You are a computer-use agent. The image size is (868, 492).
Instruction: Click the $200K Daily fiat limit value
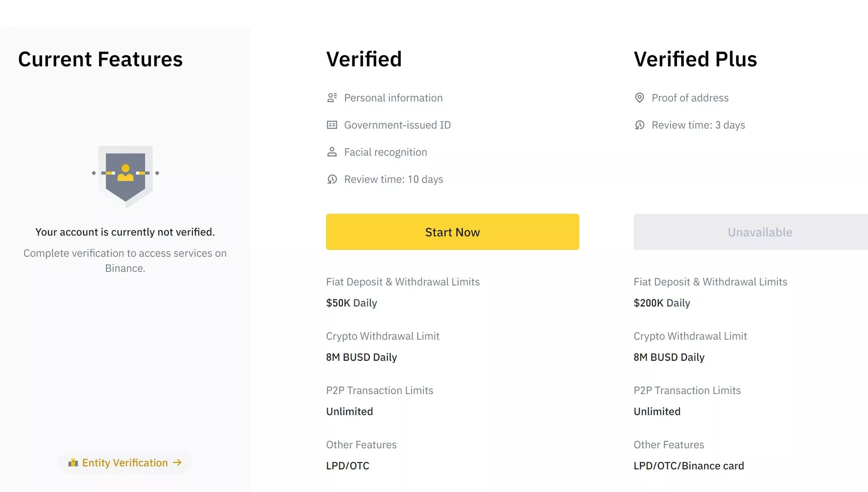click(661, 303)
